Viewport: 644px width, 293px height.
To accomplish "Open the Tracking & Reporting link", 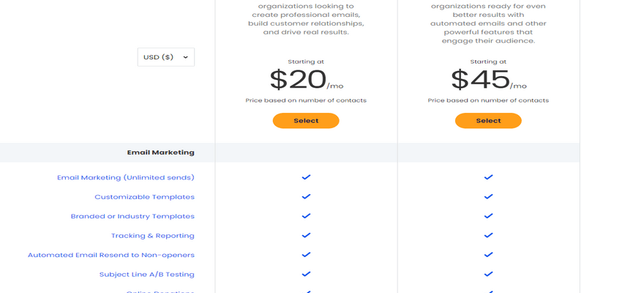I will pos(153,236).
